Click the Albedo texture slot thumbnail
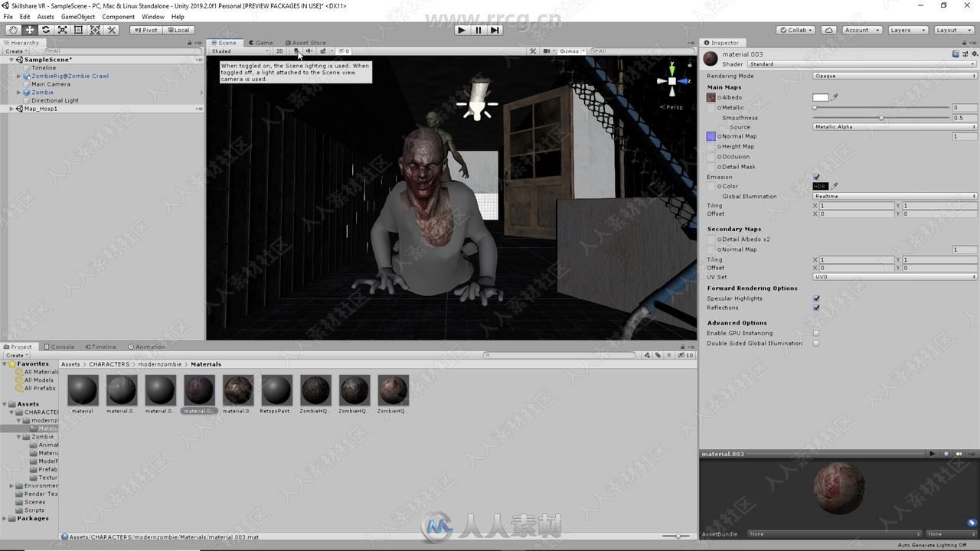Screen dimensions: 980x551 (710, 97)
